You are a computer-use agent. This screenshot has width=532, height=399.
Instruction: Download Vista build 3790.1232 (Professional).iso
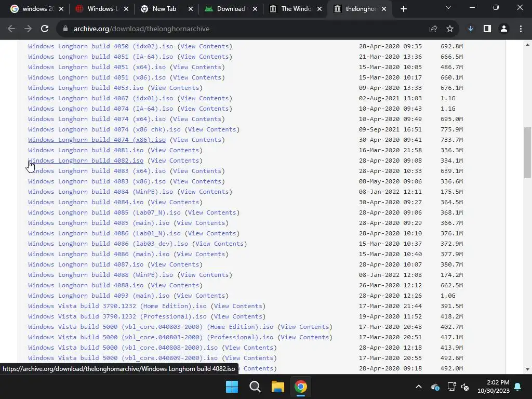(x=117, y=316)
